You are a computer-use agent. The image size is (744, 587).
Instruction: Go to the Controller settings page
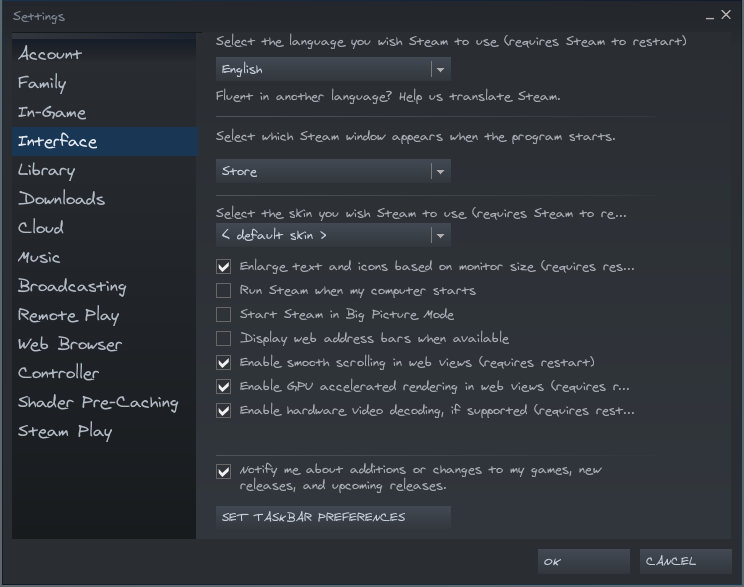[x=58, y=373]
